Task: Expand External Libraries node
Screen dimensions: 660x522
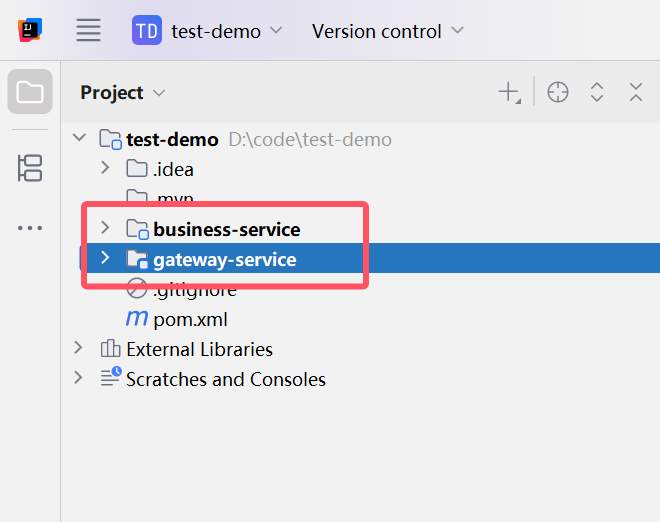Action: tap(80, 349)
